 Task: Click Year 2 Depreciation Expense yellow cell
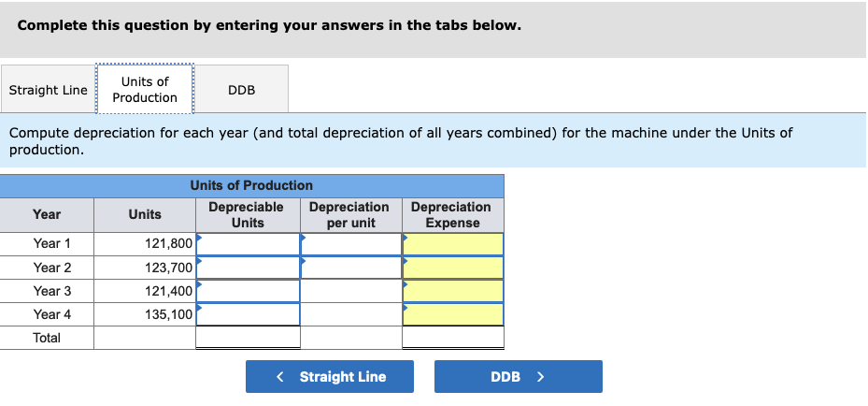(453, 268)
